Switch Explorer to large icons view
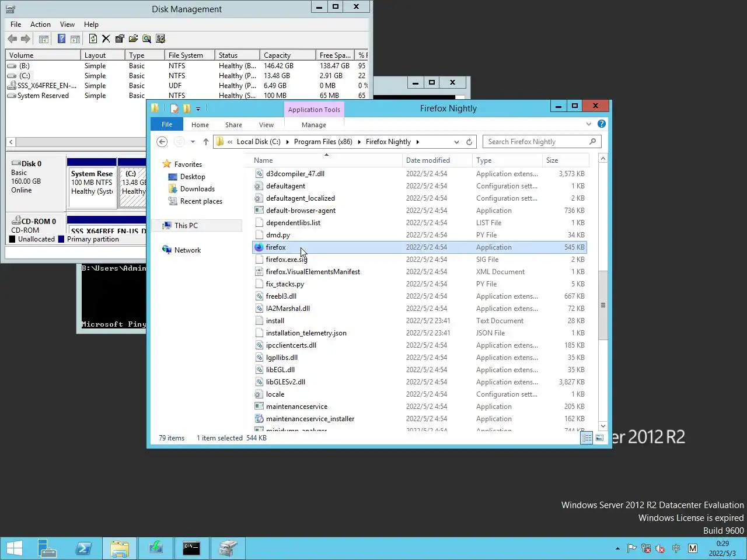747x560 pixels. [599, 438]
